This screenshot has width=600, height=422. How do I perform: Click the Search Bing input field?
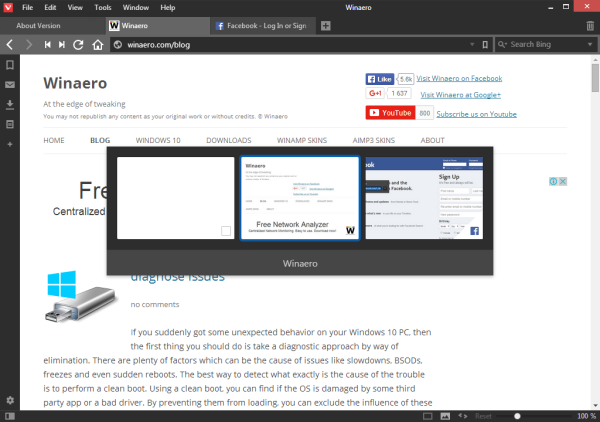(546, 45)
